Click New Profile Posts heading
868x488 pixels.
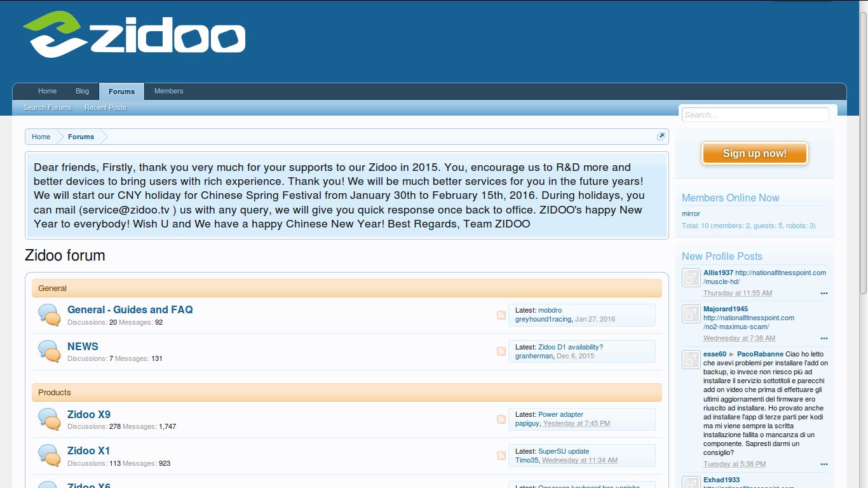722,256
